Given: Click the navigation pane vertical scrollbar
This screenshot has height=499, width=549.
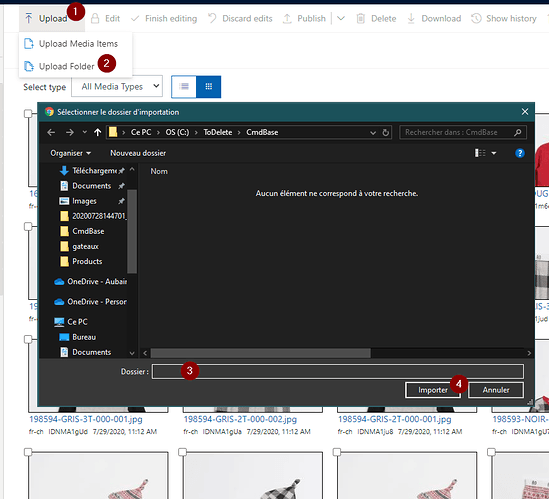Looking at the screenshot, I should point(132,231).
